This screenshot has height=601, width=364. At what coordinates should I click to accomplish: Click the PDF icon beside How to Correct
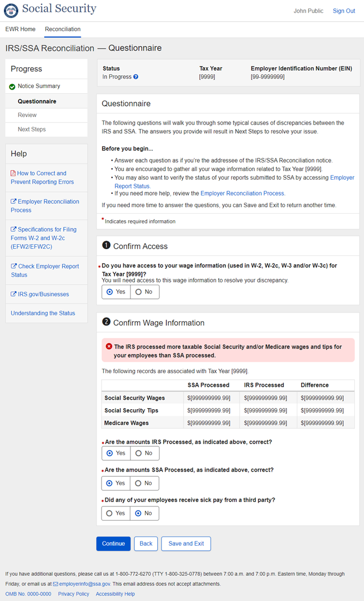pos(13,173)
